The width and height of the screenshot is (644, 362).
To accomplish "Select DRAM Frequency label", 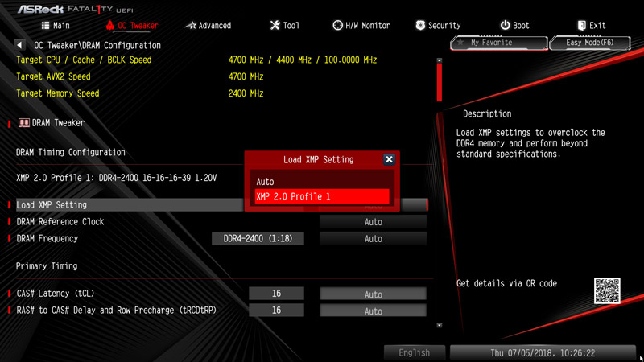I will (47, 238).
